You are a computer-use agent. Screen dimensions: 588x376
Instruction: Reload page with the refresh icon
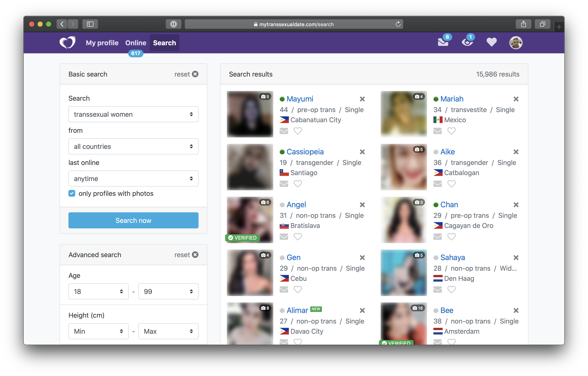[398, 24]
